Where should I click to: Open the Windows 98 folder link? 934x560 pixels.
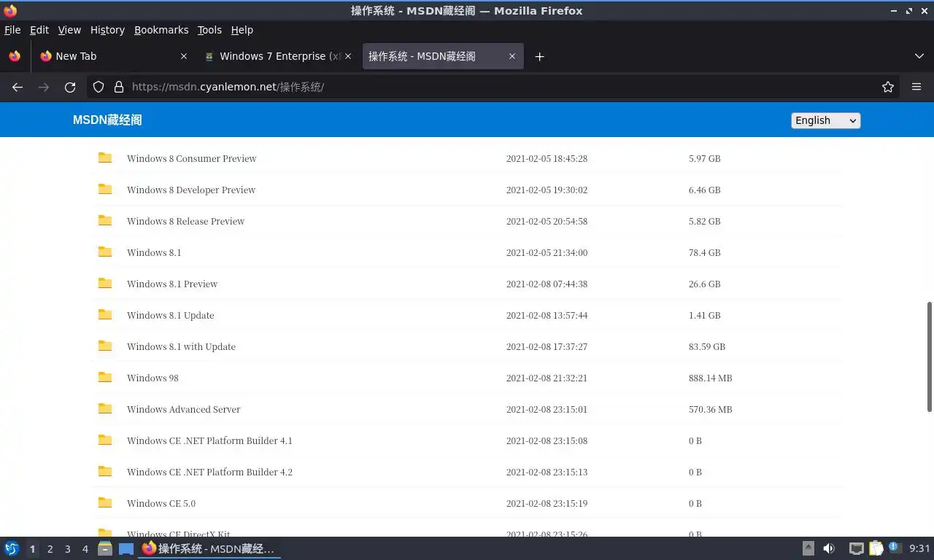(153, 378)
